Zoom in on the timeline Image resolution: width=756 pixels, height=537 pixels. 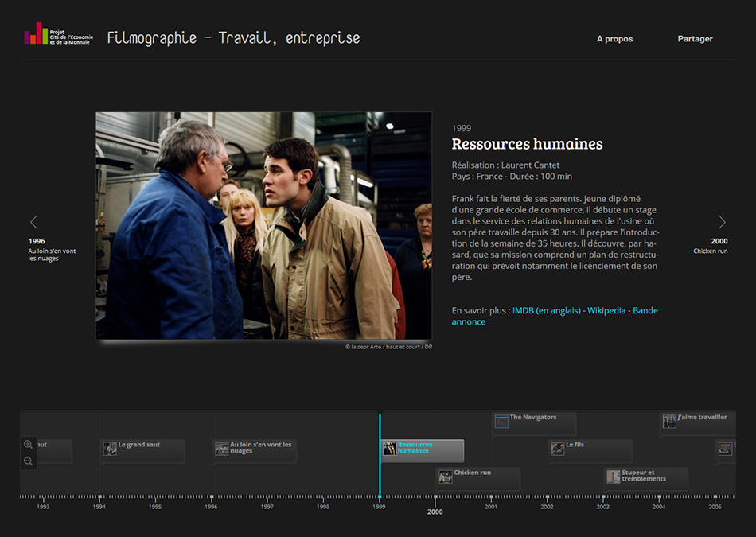point(29,445)
